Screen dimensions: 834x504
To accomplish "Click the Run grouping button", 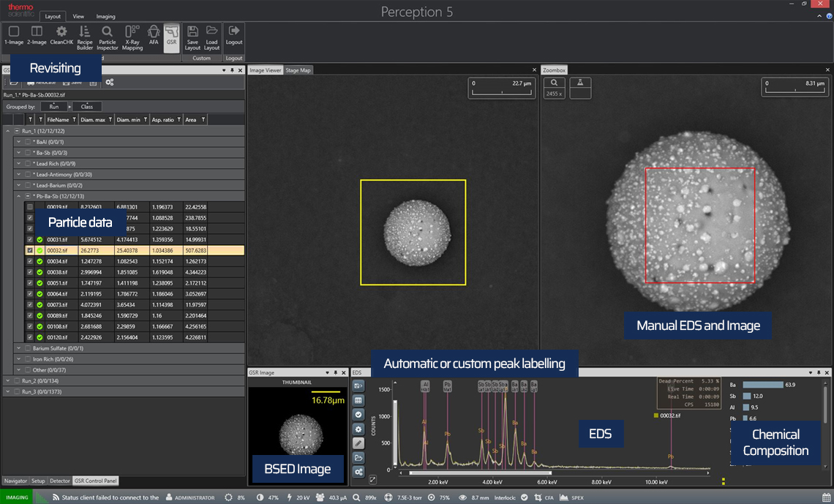I will tap(53, 106).
